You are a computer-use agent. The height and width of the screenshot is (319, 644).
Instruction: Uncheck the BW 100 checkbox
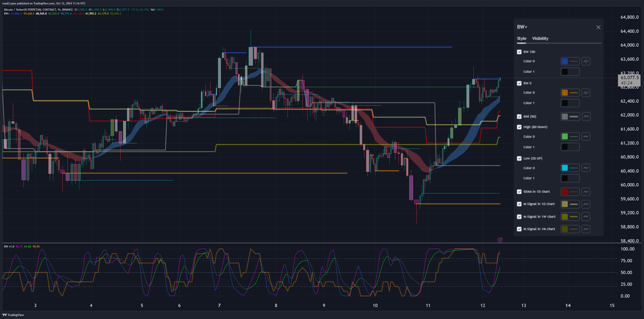519,52
